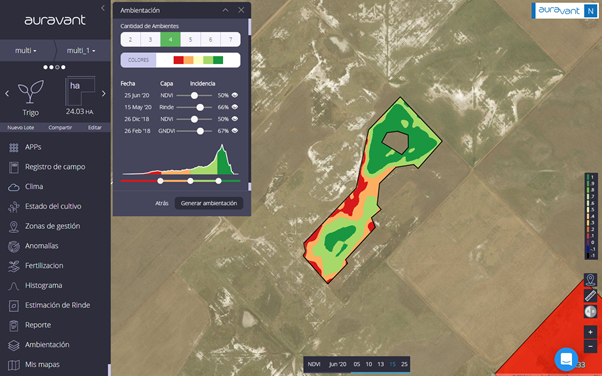The height and width of the screenshot is (376, 602).
Task: Open the chat support bubble icon
Action: [x=566, y=359]
